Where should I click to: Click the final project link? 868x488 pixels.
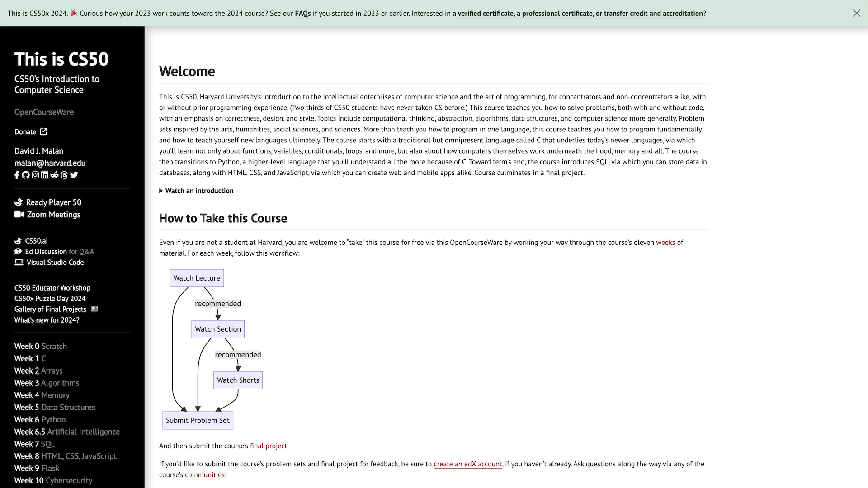[x=268, y=446]
